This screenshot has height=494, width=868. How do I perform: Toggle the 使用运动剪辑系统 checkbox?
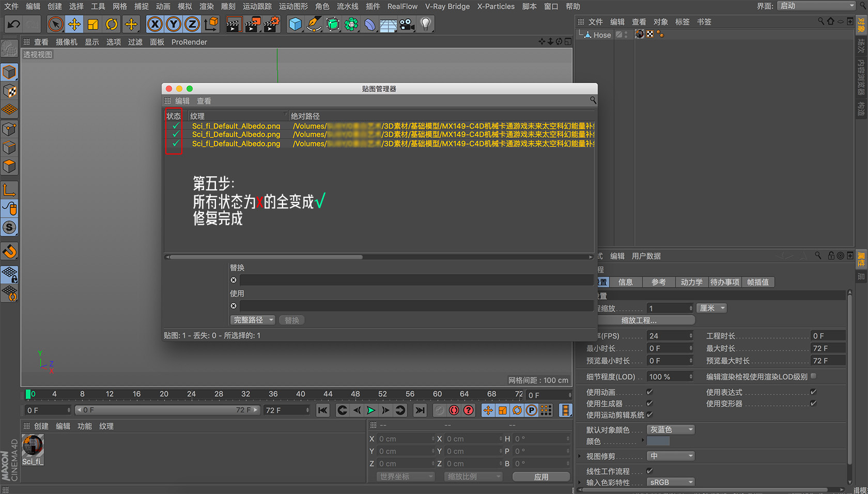[649, 414]
